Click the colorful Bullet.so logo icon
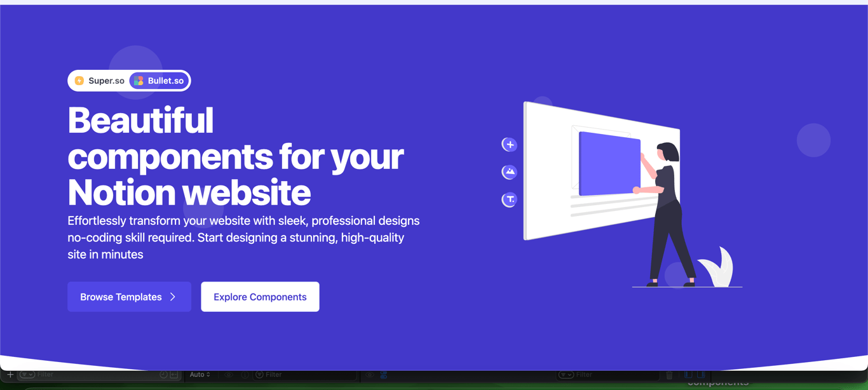 coord(139,81)
